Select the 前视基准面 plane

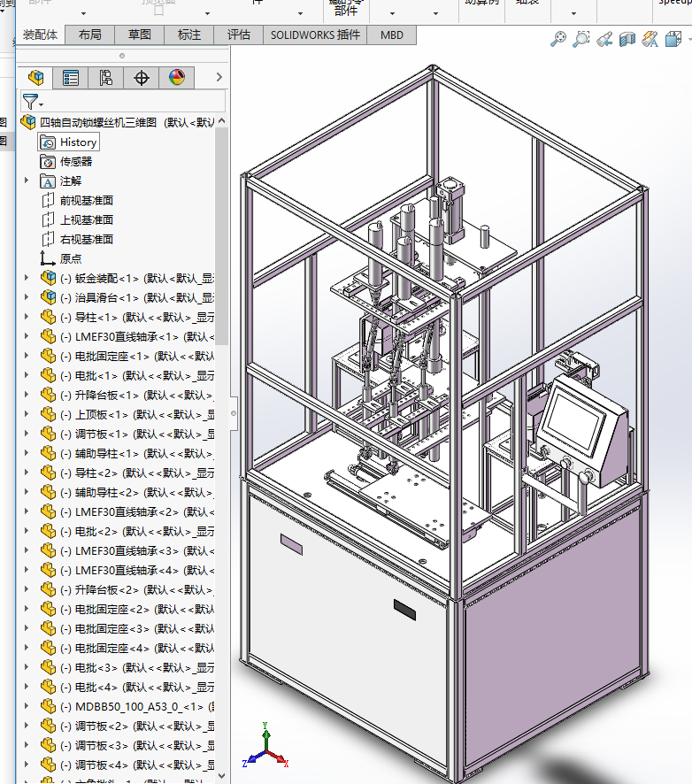pyautogui.click(x=86, y=200)
